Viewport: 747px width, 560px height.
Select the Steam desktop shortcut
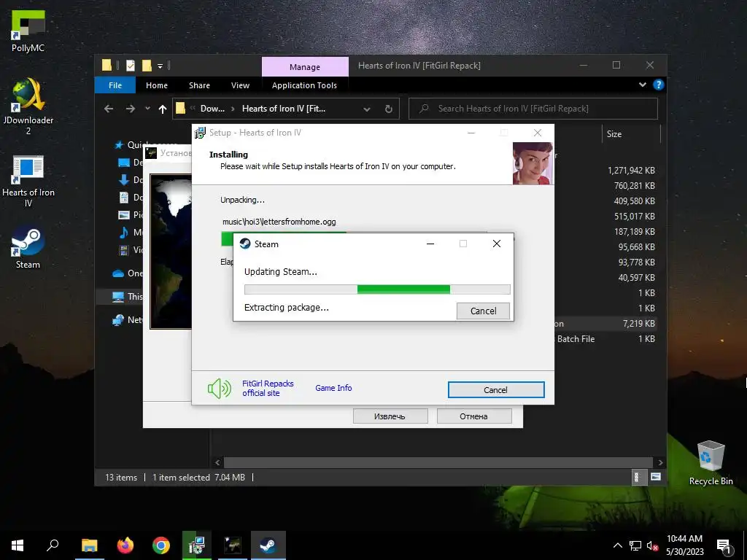(x=28, y=248)
